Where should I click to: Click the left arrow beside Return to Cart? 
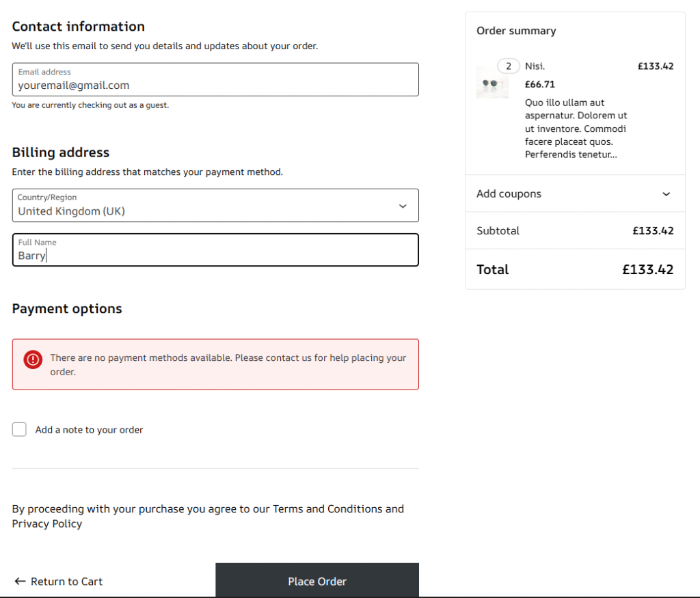tap(20, 582)
